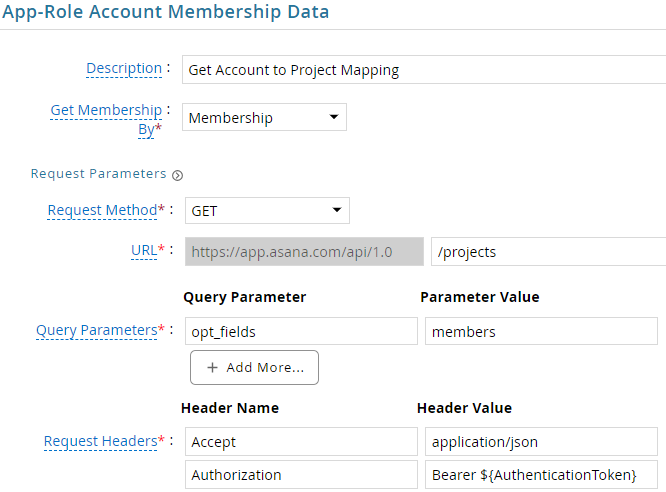Click the Description label link
666x492 pixels.
point(124,68)
